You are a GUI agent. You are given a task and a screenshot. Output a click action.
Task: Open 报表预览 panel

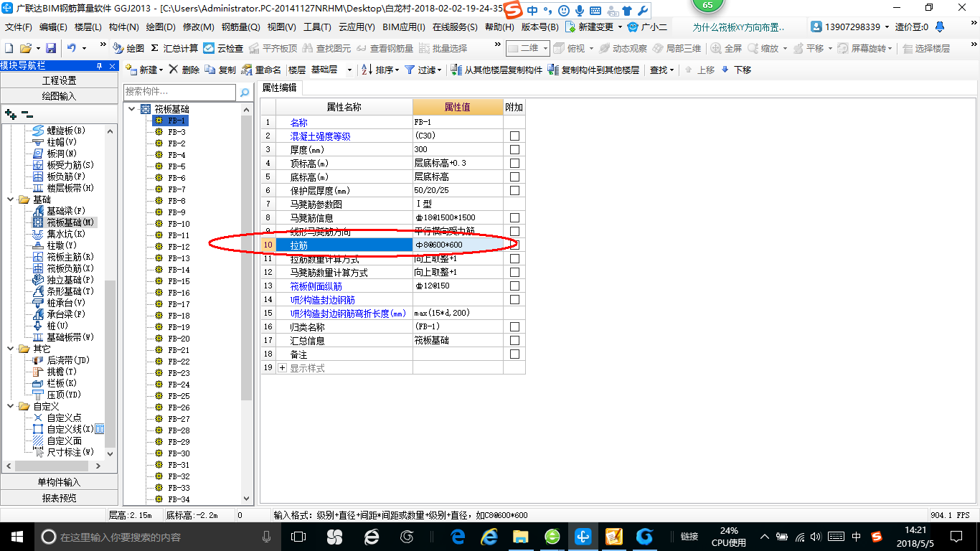click(59, 498)
